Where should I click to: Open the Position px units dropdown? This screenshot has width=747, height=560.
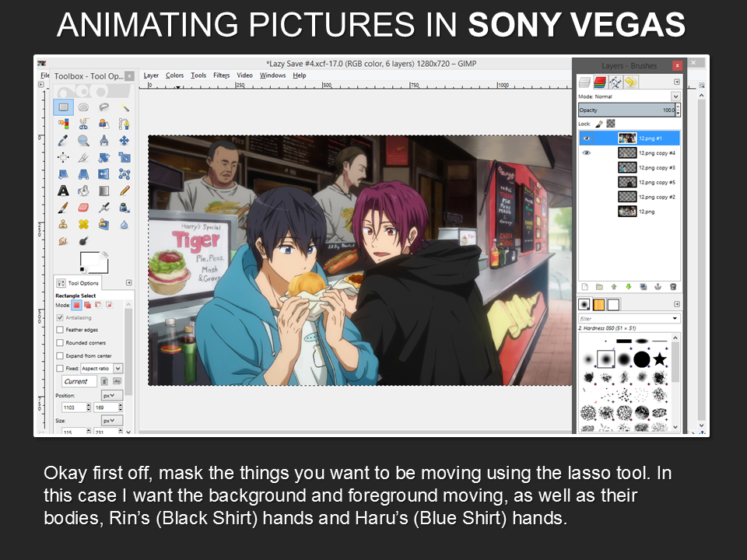coord(112,395)
